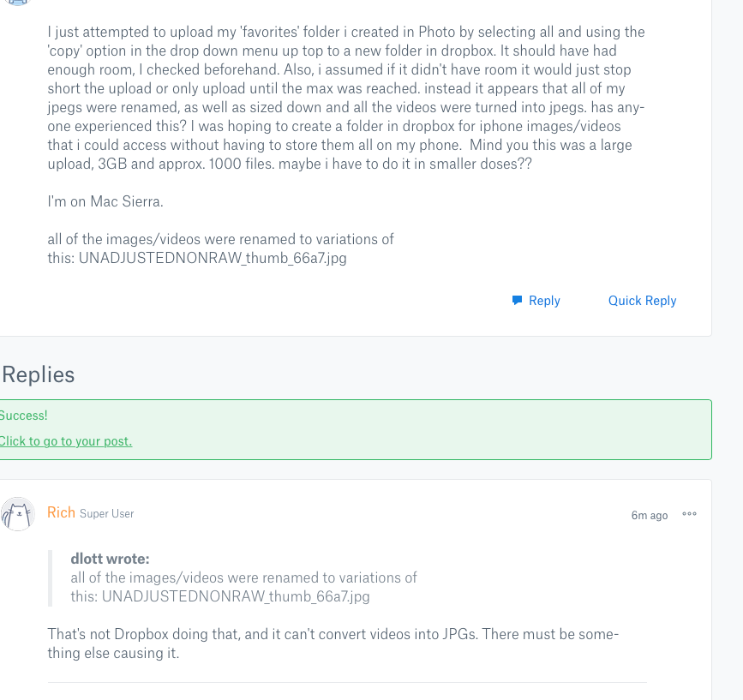743x700 pixels.
Task: Open Rich's username profile link
Action: click(x=61, y=512)
